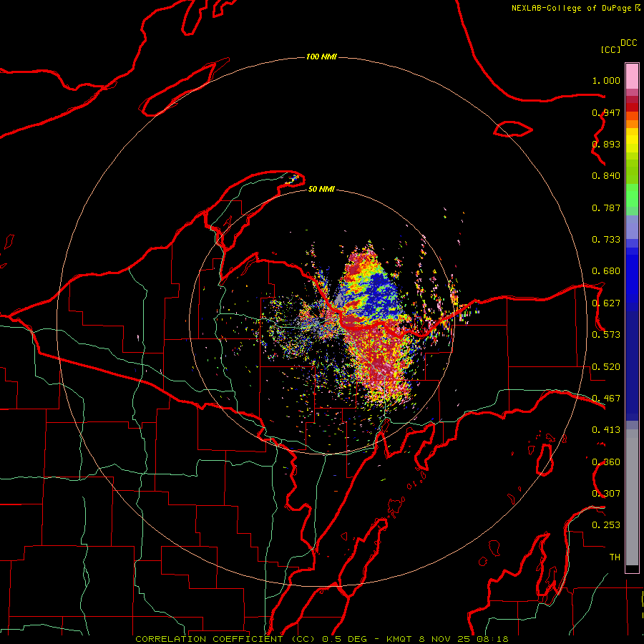This screenshot has width=644, height=644.
Task: Click the 0.253 scale value
Action: [x=606, y=525]
